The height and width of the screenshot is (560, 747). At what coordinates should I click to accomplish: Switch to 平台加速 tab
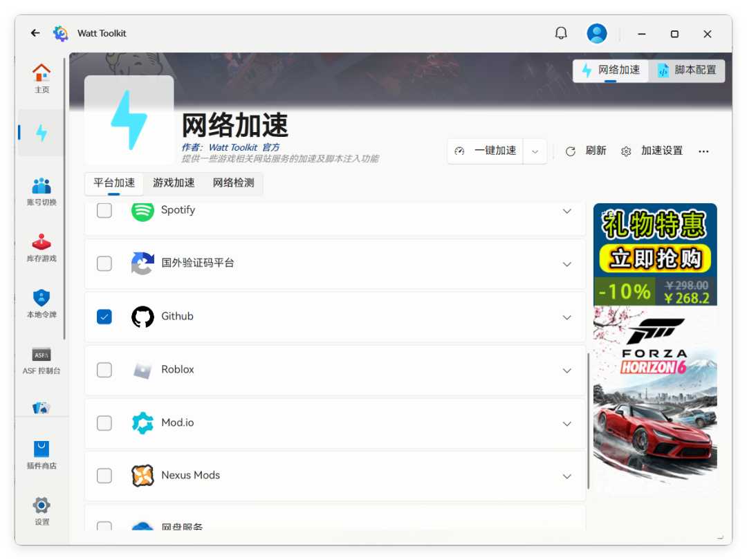tap(114, 183)
